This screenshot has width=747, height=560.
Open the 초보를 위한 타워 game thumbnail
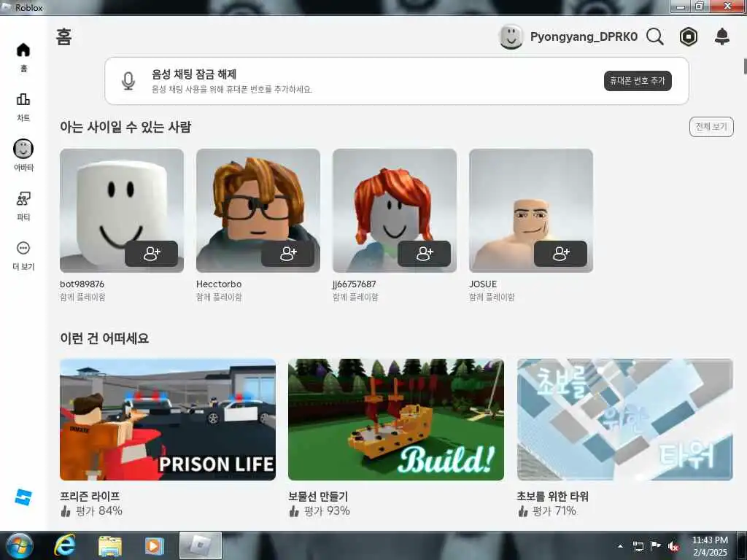point(624,419)
